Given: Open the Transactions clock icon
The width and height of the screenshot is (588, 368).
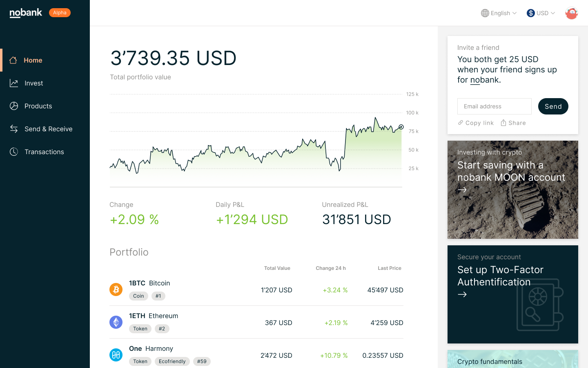Looking at the screenshot, I should (x=14, y=152).
